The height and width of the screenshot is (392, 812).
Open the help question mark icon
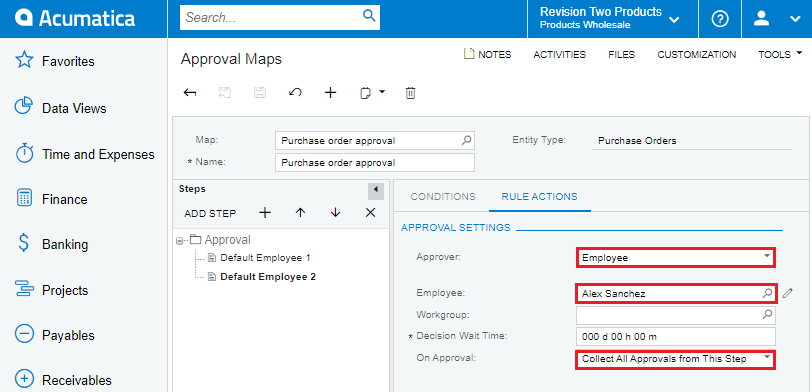(720, 19)
